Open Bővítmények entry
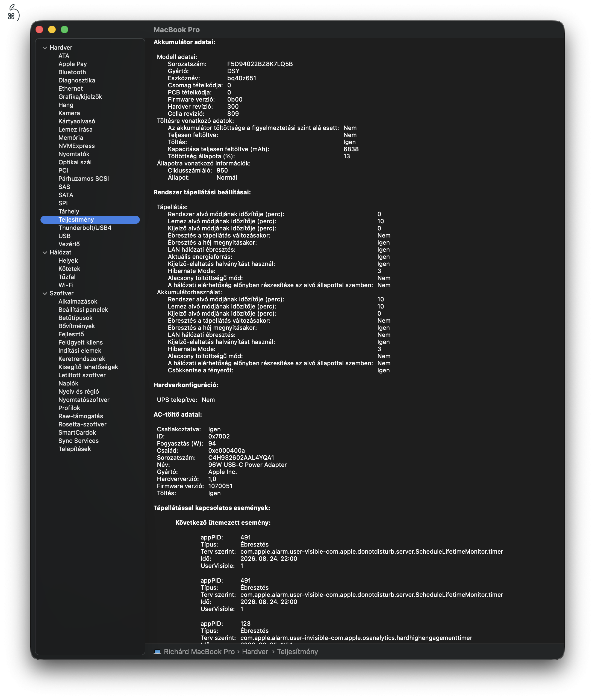This screenshot has width=595, height=700. coord(77,326)
